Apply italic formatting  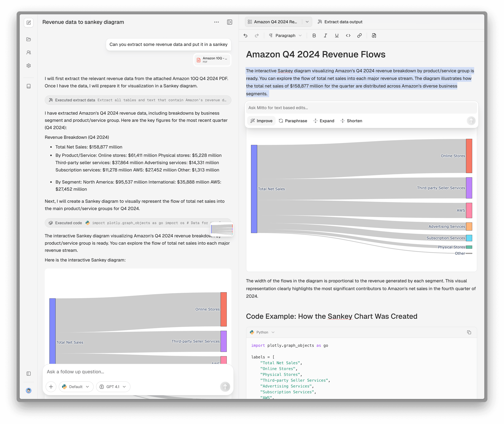(325, 36)
